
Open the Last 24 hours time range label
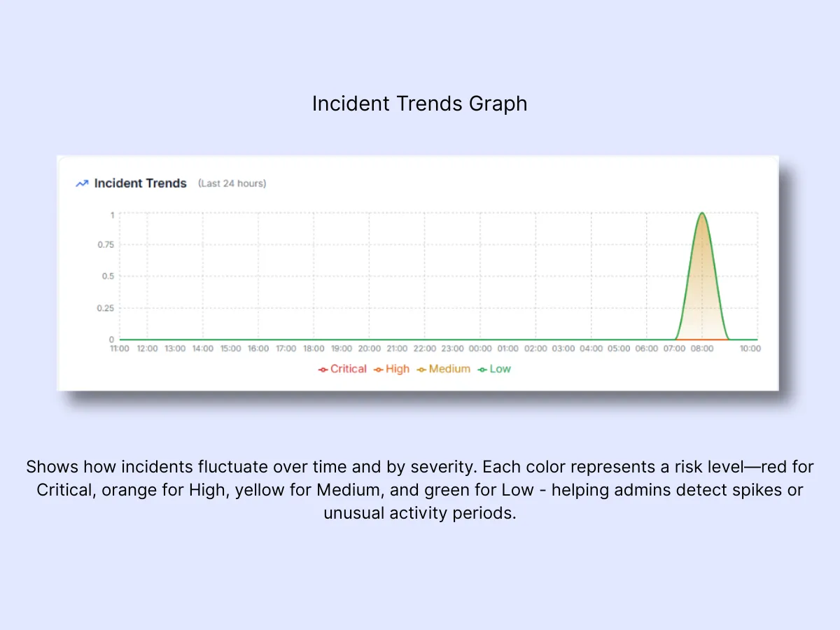point(232,183)
